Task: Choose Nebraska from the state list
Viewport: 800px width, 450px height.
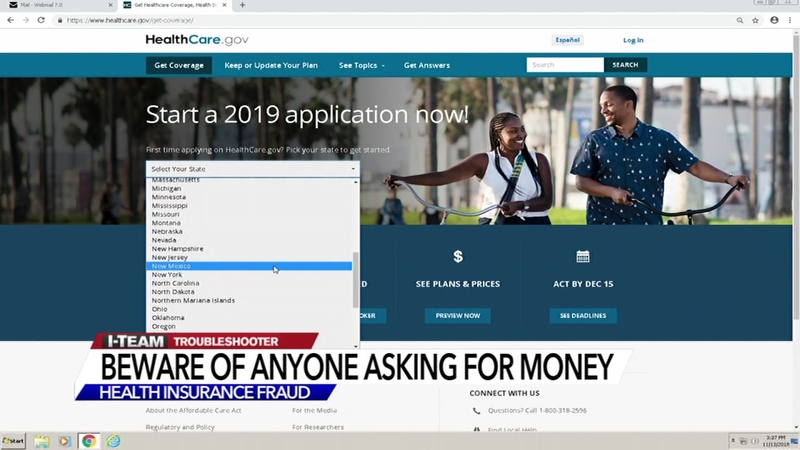Action: coord(167,232)
